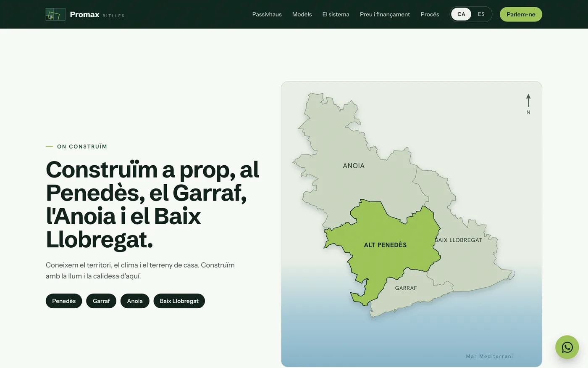The width and height of the screenshot is (588, 368).
Task: Click the Promax brand name text
Action: pos(85,14)
